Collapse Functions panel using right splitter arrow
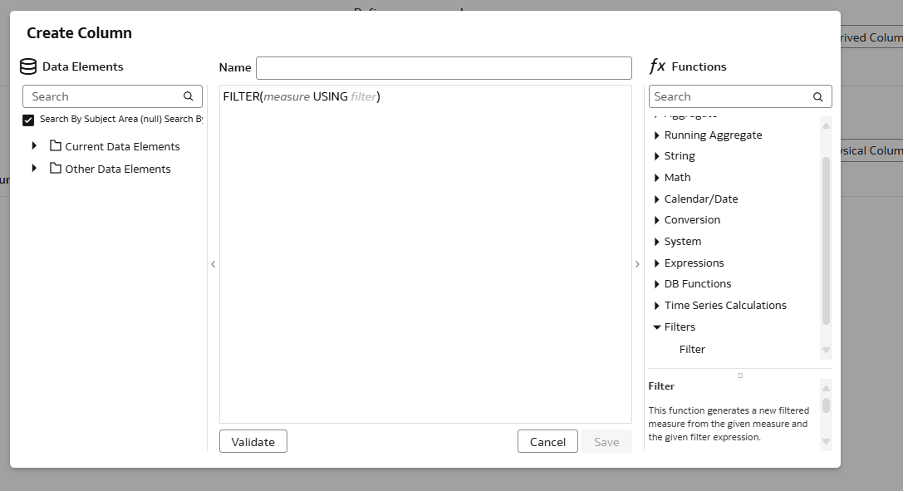This screenshot has height=492, width=904. click(x=637, y=264)
